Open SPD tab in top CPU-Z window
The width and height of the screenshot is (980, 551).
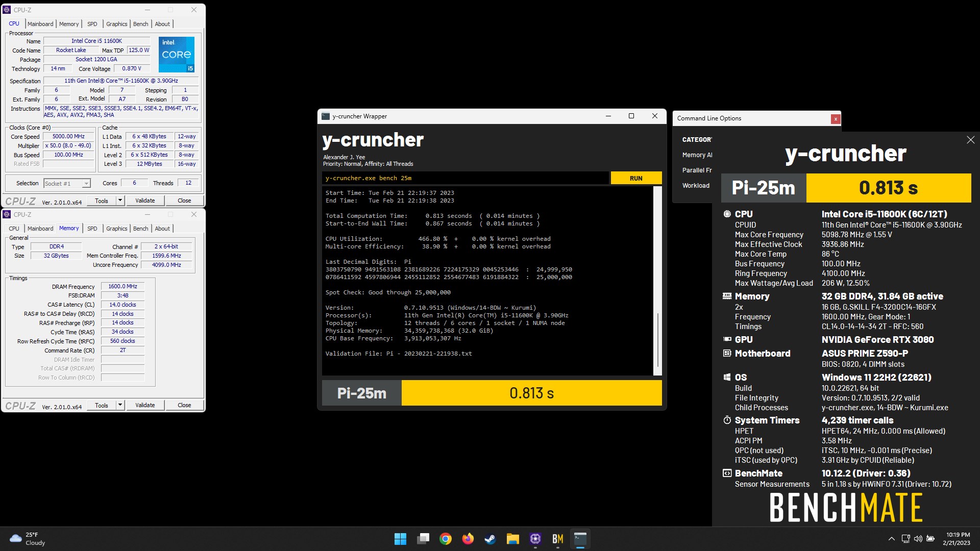(92, 24)
